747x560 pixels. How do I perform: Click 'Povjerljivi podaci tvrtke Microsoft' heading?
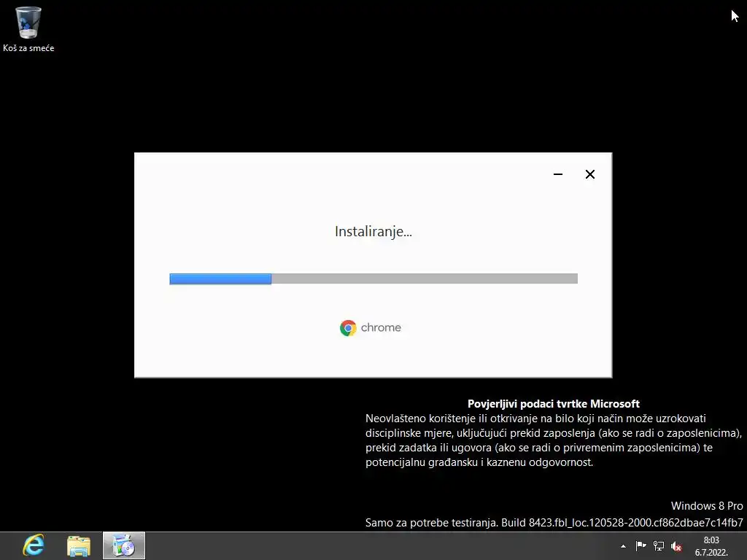554,404
